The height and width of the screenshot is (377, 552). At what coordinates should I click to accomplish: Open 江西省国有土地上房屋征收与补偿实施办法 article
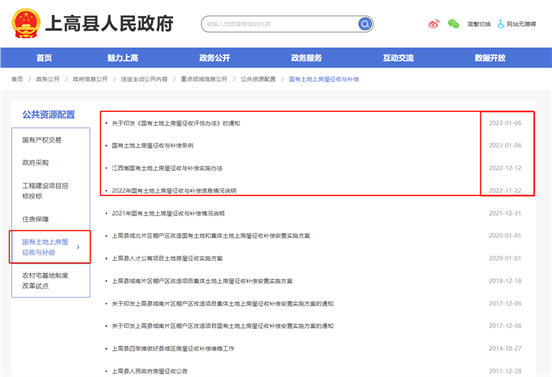[167, 168]
